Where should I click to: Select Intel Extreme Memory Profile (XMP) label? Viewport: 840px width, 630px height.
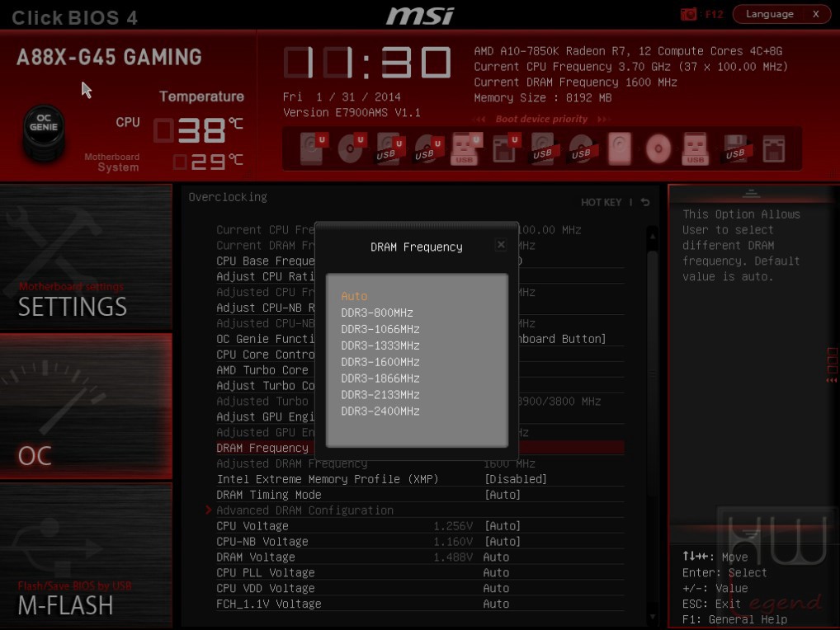click(x=328, y=479)
